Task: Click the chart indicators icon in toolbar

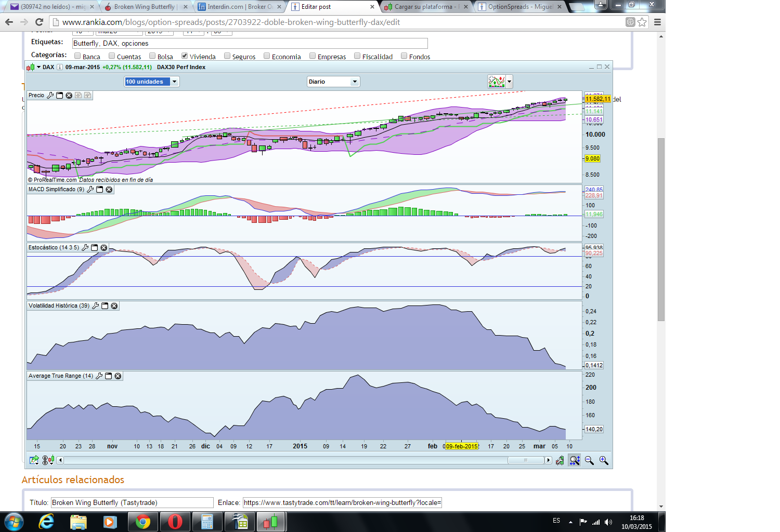Action: 497,82
